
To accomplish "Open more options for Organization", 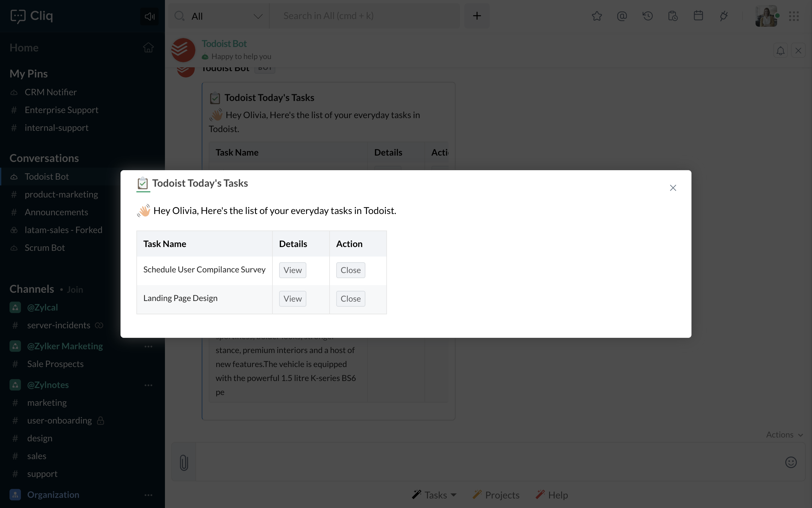I will [148, 495].
